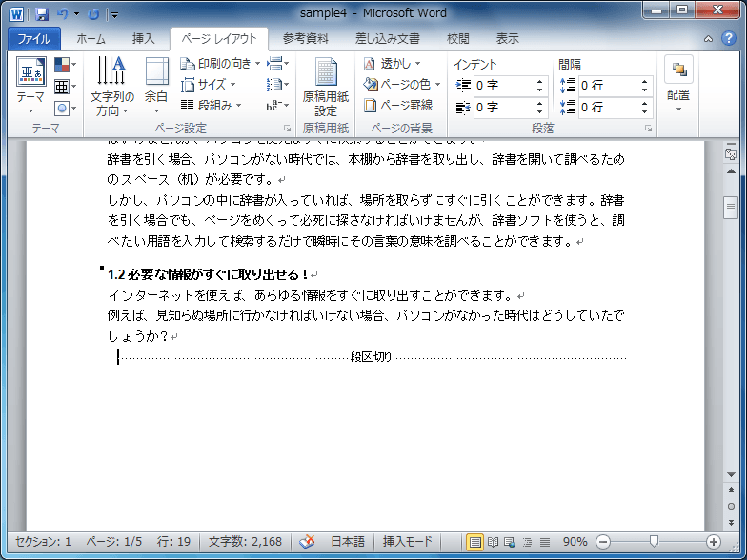Switch to print layout view
The width and height of the screenshot is (747, 560).
pyautogui.click(x=474, y=542)
